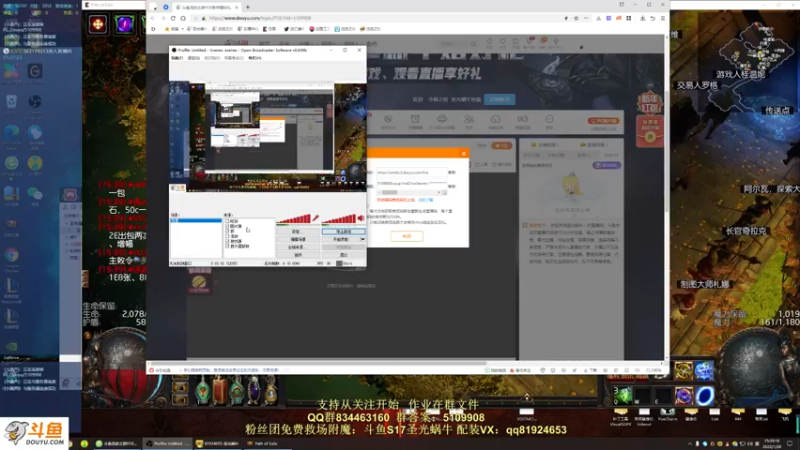Click the two-person icon in Douyu streamer toolbar

tap(468, 120)
